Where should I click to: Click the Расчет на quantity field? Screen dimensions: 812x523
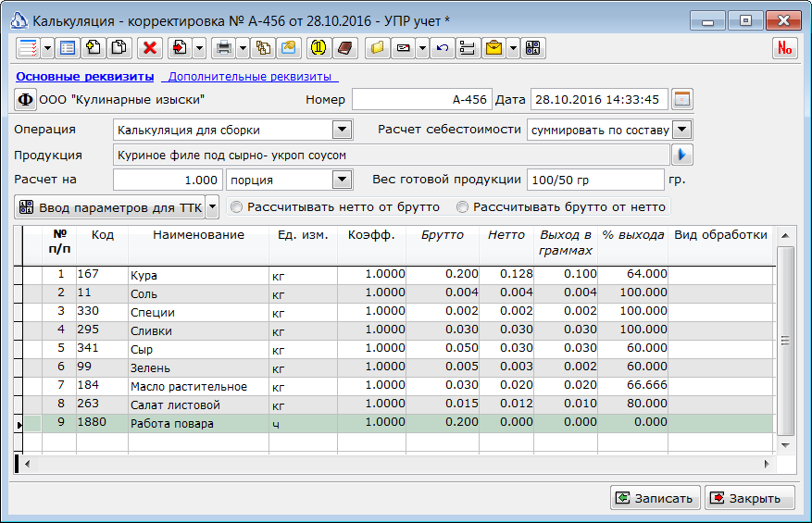click(x=168, y=181)
